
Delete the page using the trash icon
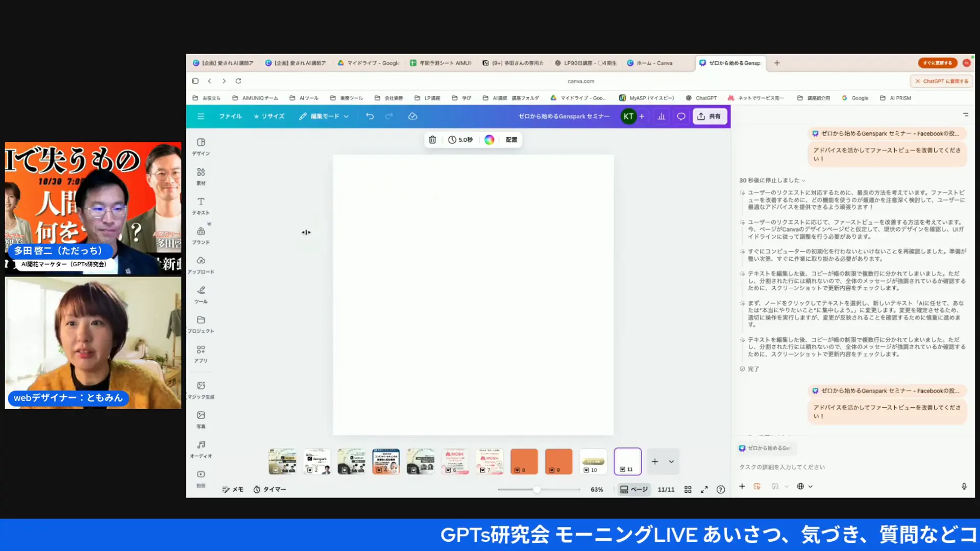coord(432,139)
